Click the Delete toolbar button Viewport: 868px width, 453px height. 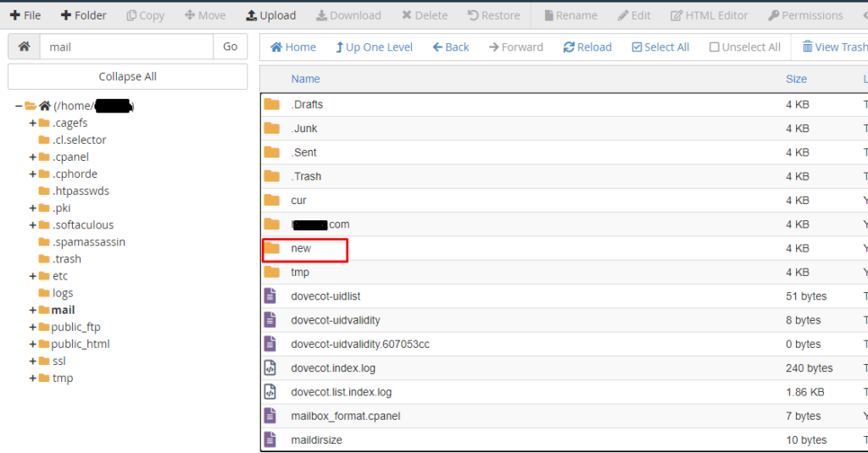pos(425,15)
